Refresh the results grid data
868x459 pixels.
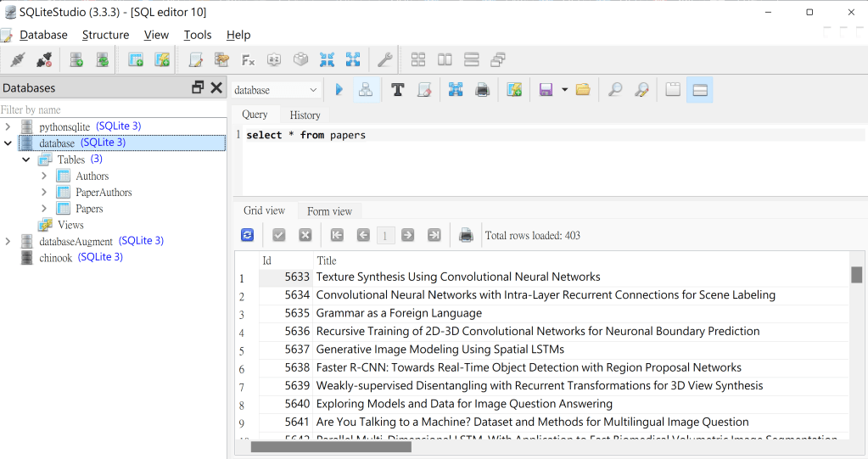click(248, 235)
